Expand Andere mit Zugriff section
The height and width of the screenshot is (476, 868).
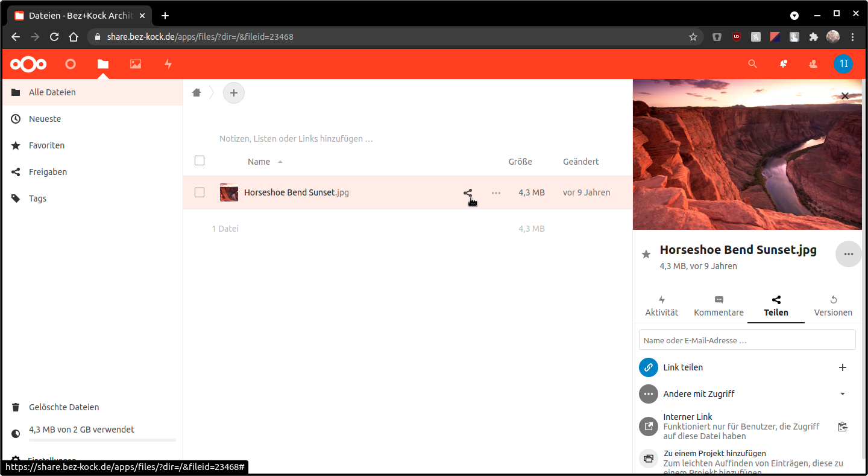(843, 394)
